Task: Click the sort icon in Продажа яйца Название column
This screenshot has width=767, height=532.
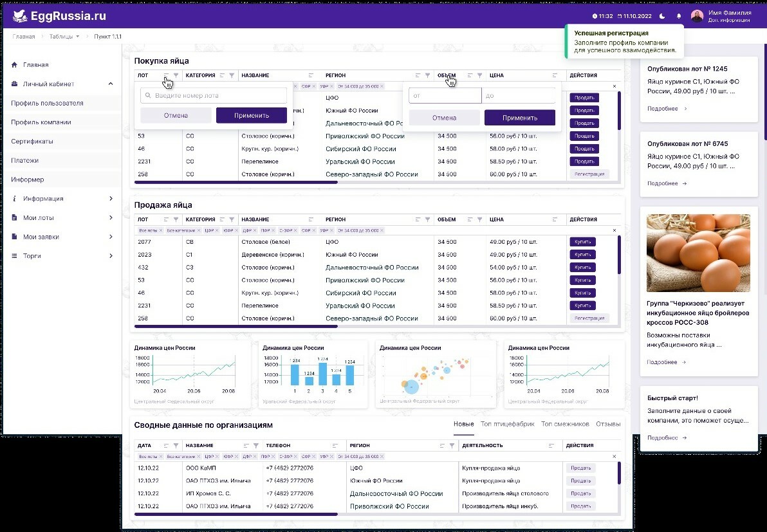Action: point(311,219)
